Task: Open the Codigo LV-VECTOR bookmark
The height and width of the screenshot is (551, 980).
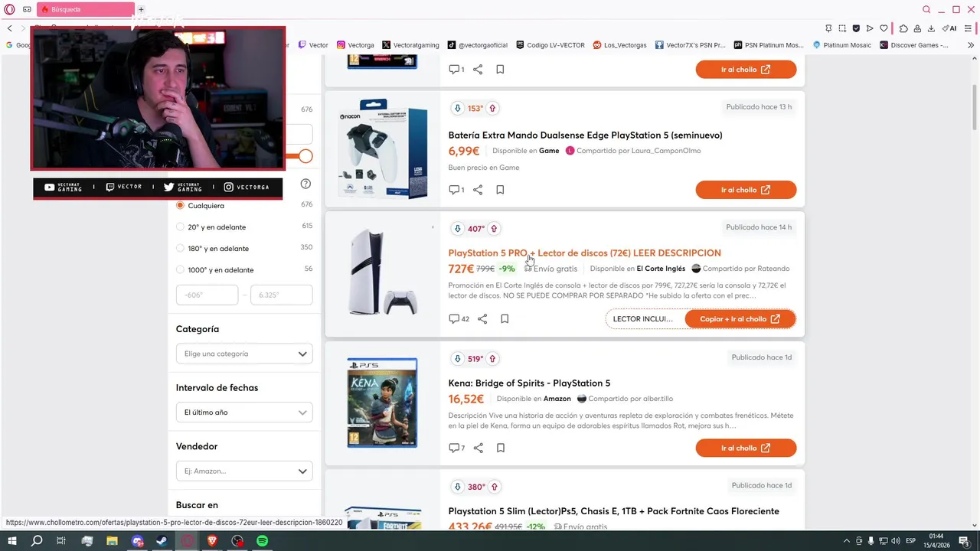Action: (x=550, y=45)
